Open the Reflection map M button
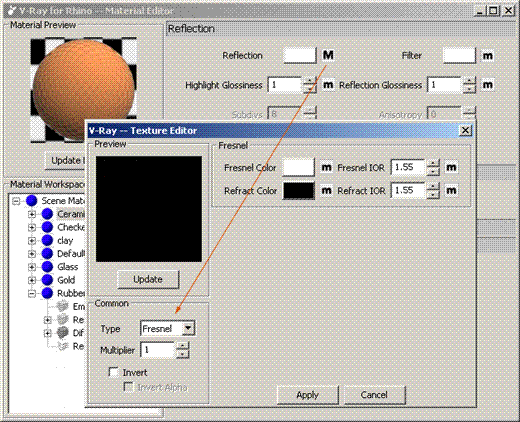Viewport: 520px width, 422px height. pyautogui.click(x=328, y=55)
